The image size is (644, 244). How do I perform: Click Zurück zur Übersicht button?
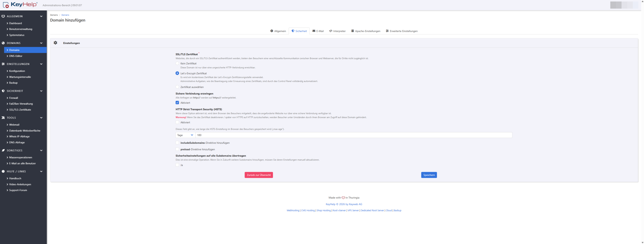click(x=259, y=175)
